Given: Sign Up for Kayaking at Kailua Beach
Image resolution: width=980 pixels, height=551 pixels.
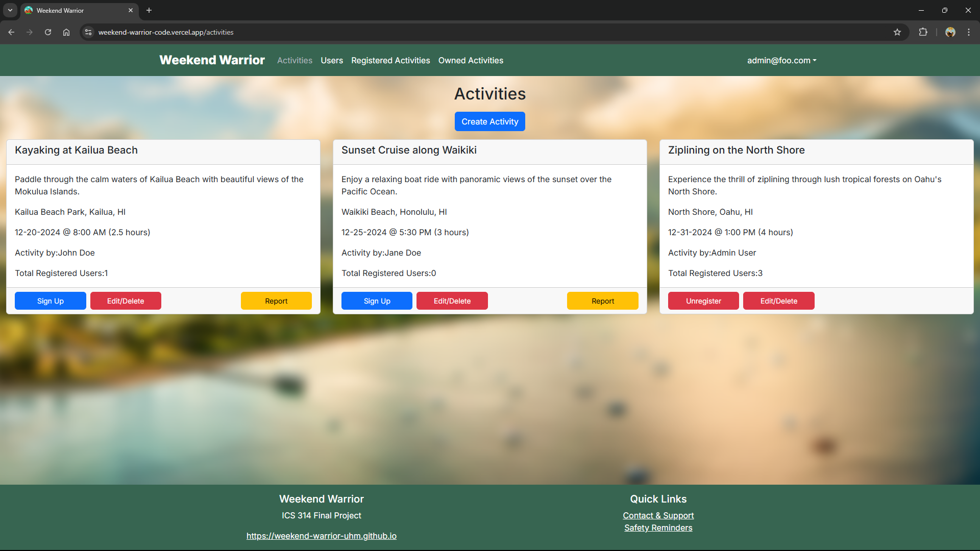Looking at the screenshot, I should [50, 300].
